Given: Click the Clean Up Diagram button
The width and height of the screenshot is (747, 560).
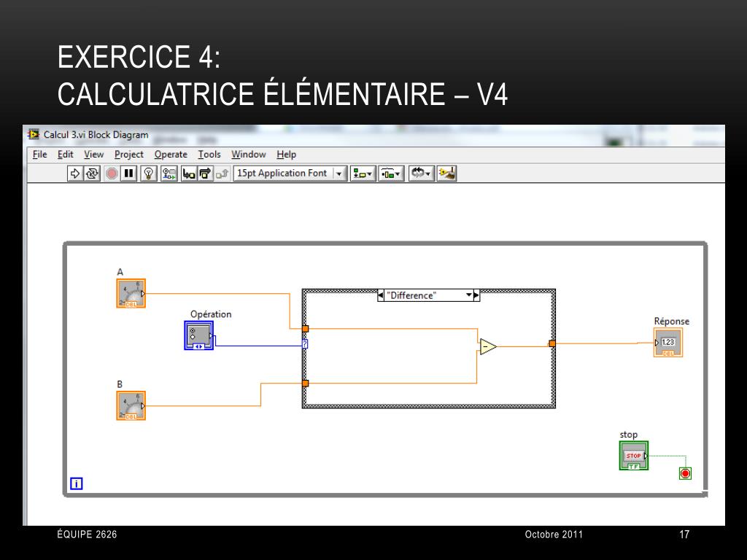Looking at the screenshot, I should [447, 174].
